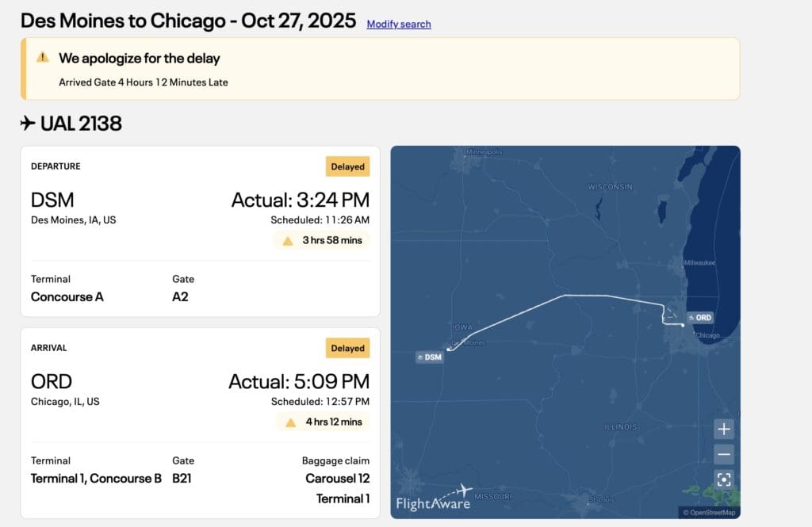Click the UAL 2138 flight number heading
This screenshot has width=812, height=527.
pyautogui.click(x=81, y=123)
